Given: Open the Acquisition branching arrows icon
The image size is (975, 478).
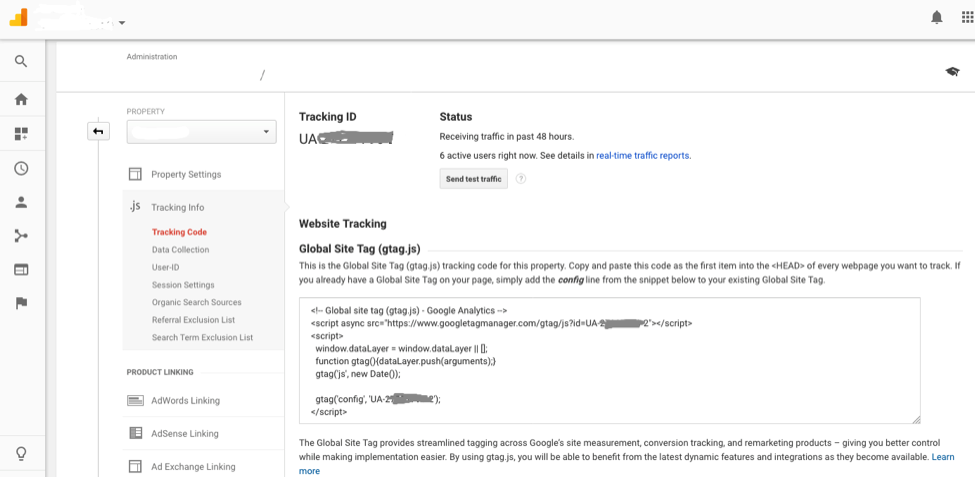Looking at the screenshot, I should (x=21, y=236).
